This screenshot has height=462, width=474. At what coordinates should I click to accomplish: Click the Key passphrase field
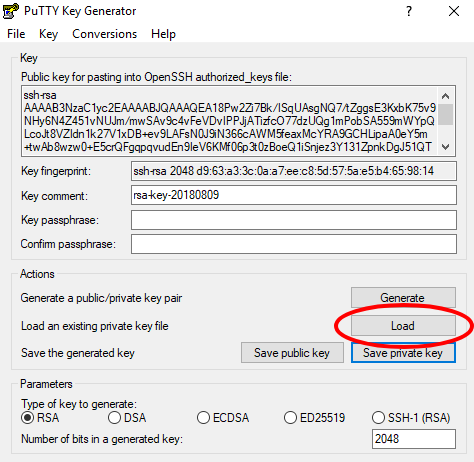point(294,220)
